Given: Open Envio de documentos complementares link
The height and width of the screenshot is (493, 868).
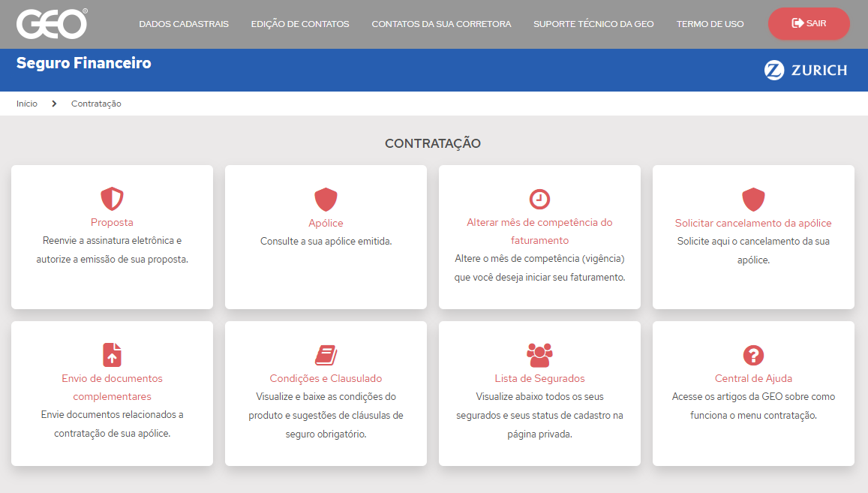Looking at the screenshot, I should (x=112, y=387).
